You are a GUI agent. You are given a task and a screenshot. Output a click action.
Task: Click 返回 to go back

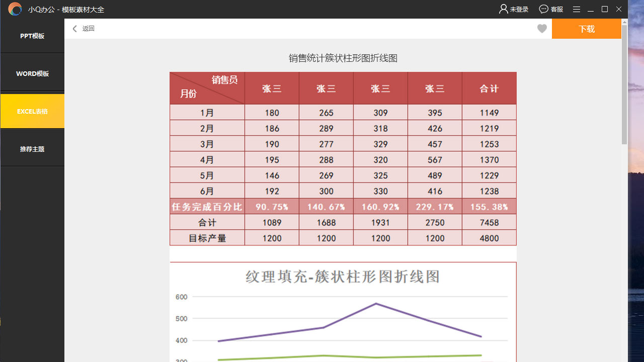click(88, 29)
